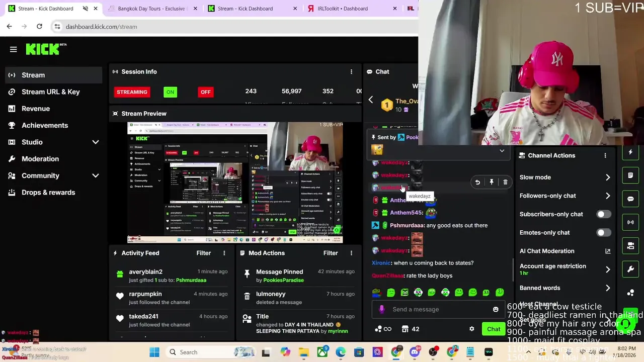The width and height of the screenshot is (644, 362).
Task: Expand the Community sidebar section
Action: 95,175
